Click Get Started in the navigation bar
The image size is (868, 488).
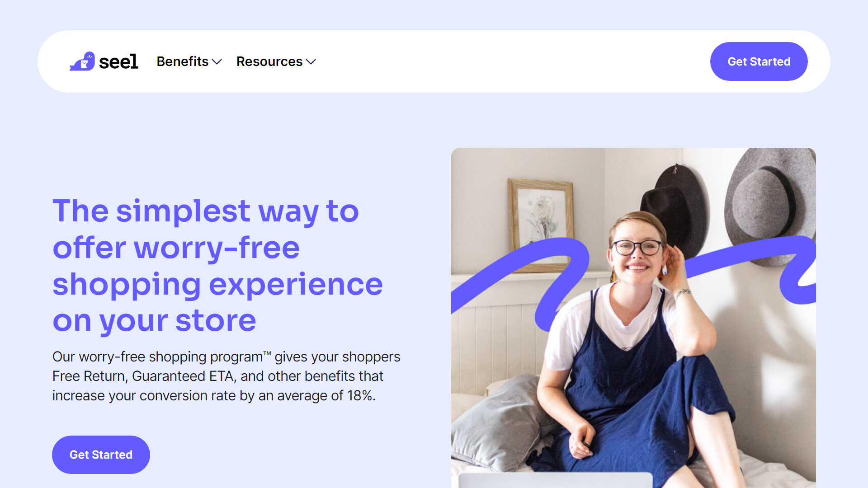click(759, 61)
